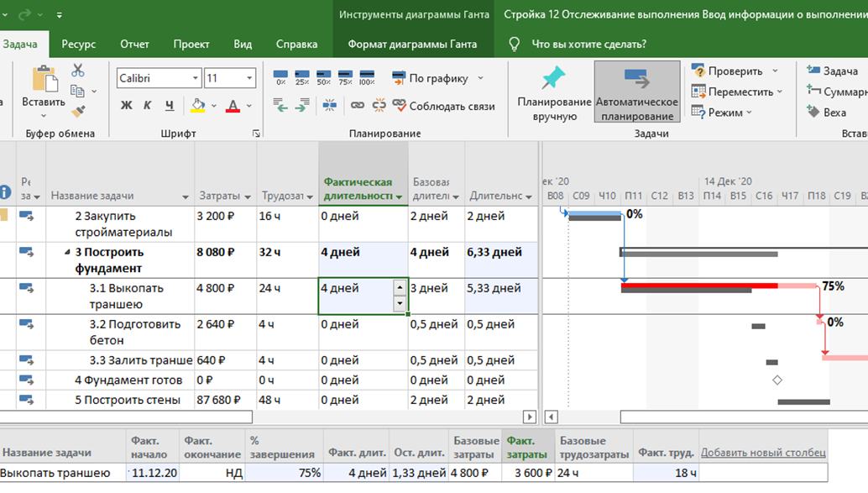The width and height of the screenshot is (868, 493).
Task: Mark task 0% complete
Action: coord(280,77)
